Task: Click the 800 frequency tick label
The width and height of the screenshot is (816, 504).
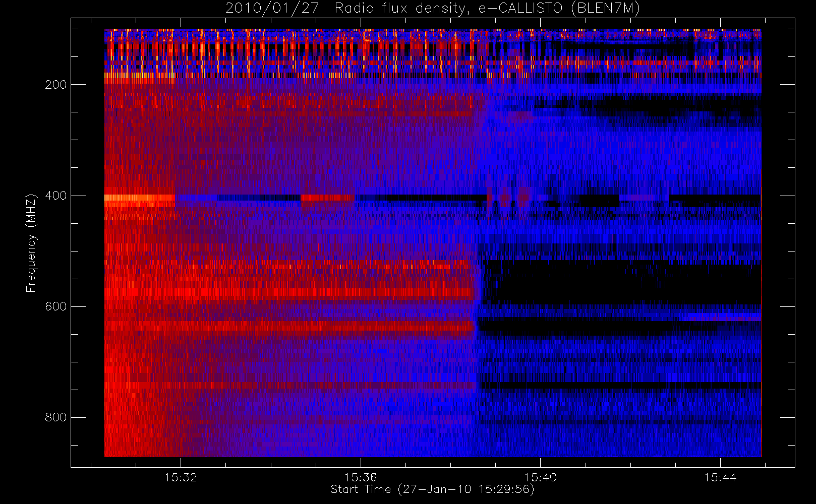Action: [56, 417]
